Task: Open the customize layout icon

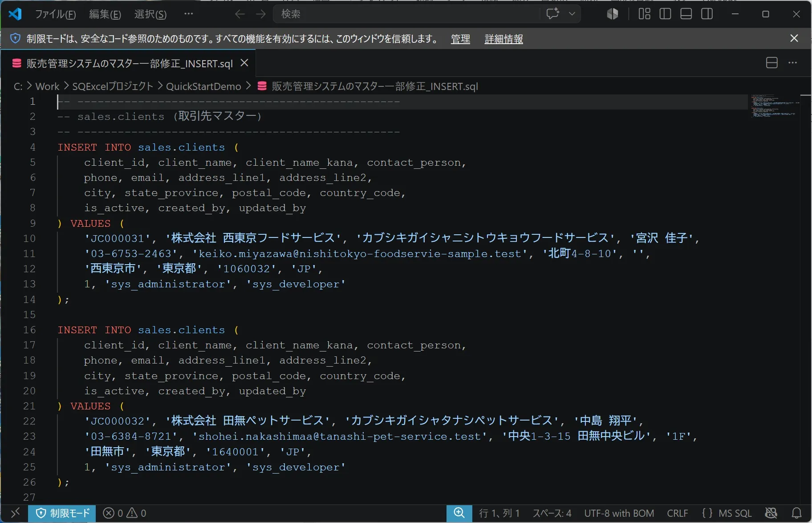Action: [644, 14]
